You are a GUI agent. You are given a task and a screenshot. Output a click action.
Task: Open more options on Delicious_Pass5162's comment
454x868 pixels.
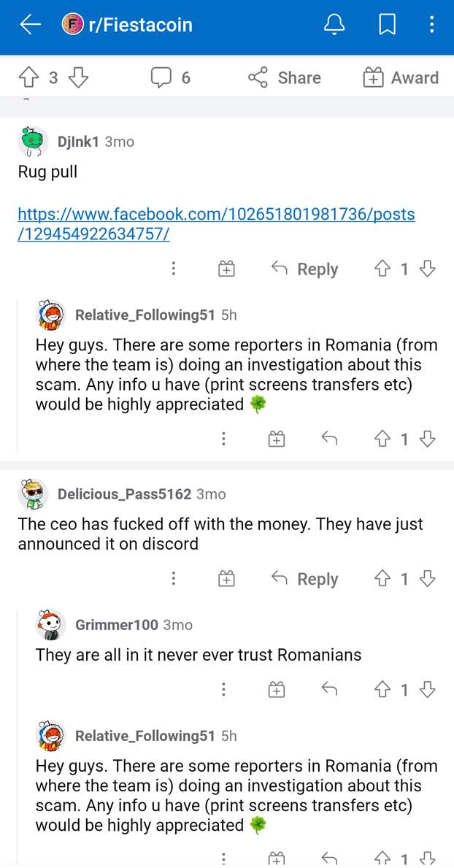coord(173,579)
